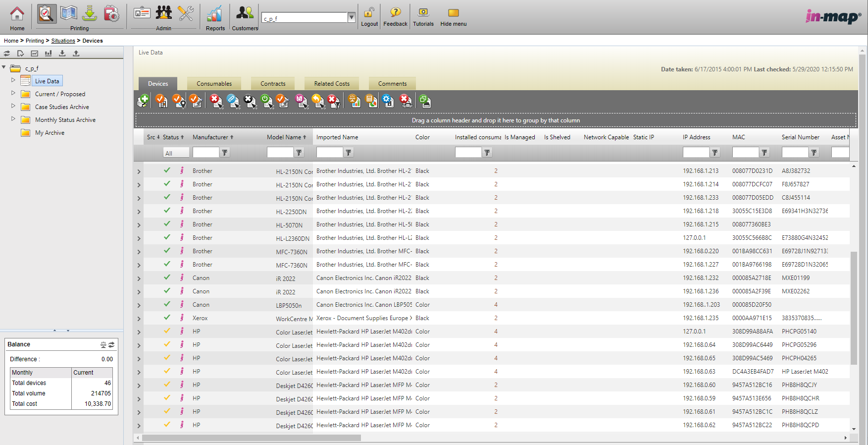Image resolution: width=868 pixels, height=445 pixels.
Task: Click the red X selected-rows icon
Action: [216, 101]
